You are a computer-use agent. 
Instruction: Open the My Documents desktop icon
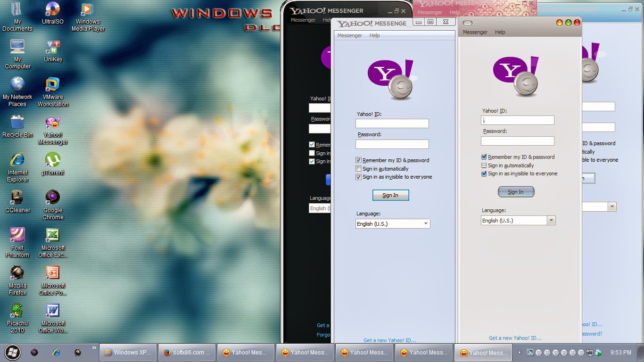pyautogui.click(x=17, y=16)
